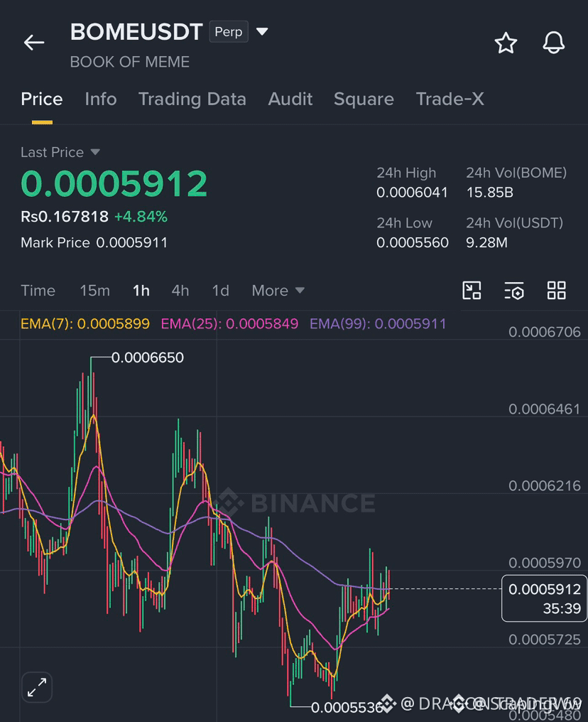
Task: Click the 24h Low value 0.0005560
Action: pyautogui.click(x=413, y=242)
